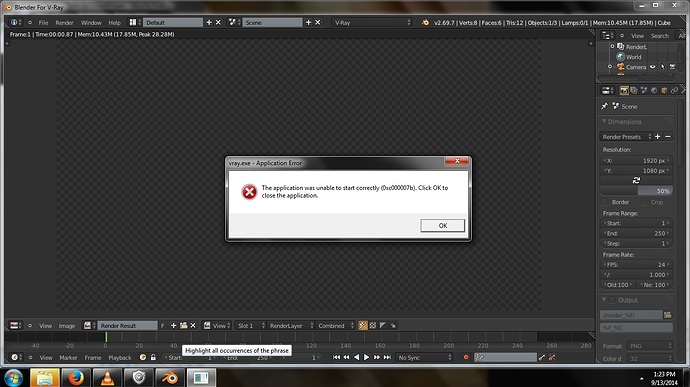Click the play animation button
The width and height of the screenshot is (690, 387).
click(366, 358)
